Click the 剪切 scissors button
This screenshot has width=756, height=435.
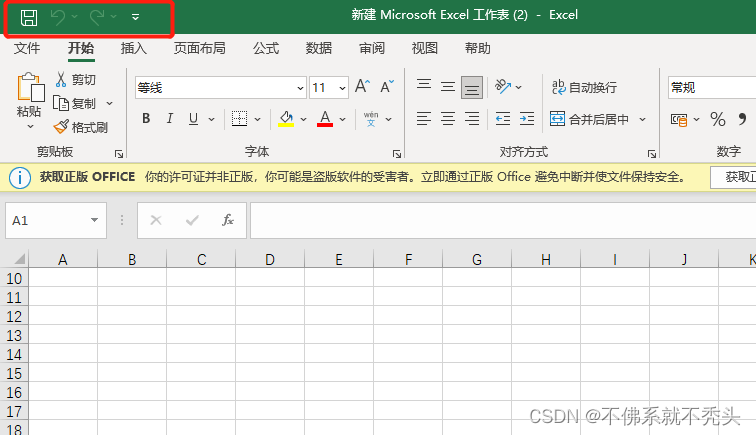pos(76,79)
